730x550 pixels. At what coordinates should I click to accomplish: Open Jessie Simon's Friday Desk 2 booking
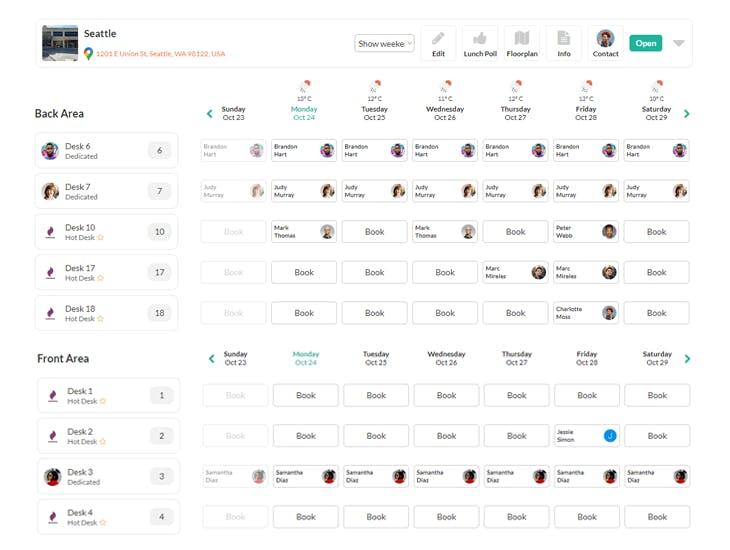click(587, 436)
